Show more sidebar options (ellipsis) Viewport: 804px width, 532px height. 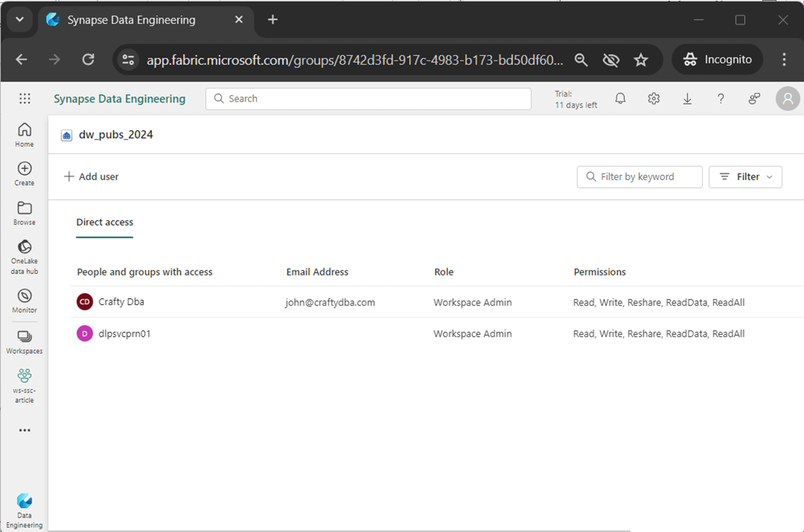coord(25,430)
